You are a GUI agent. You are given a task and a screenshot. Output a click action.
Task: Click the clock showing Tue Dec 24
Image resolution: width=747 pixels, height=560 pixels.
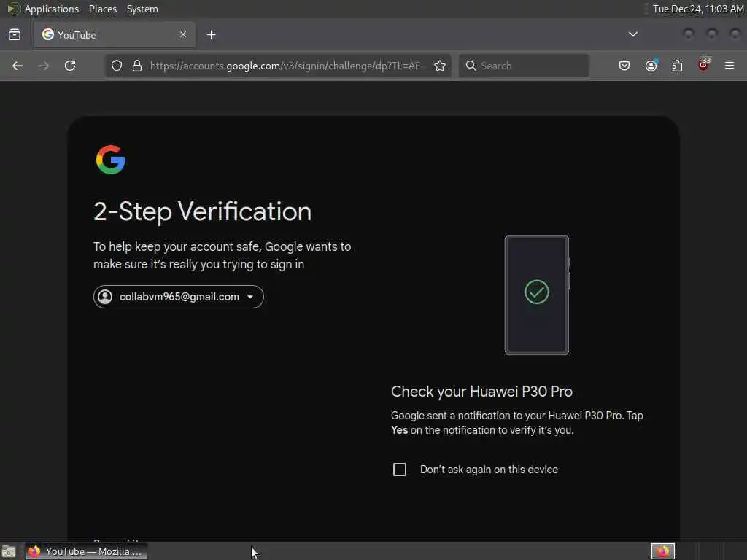point(698,9)
